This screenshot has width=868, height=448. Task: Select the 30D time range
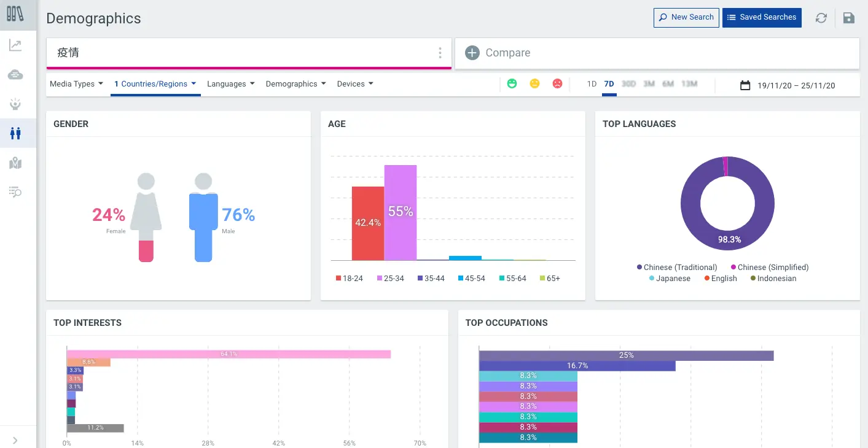click(x=628, y=84)
